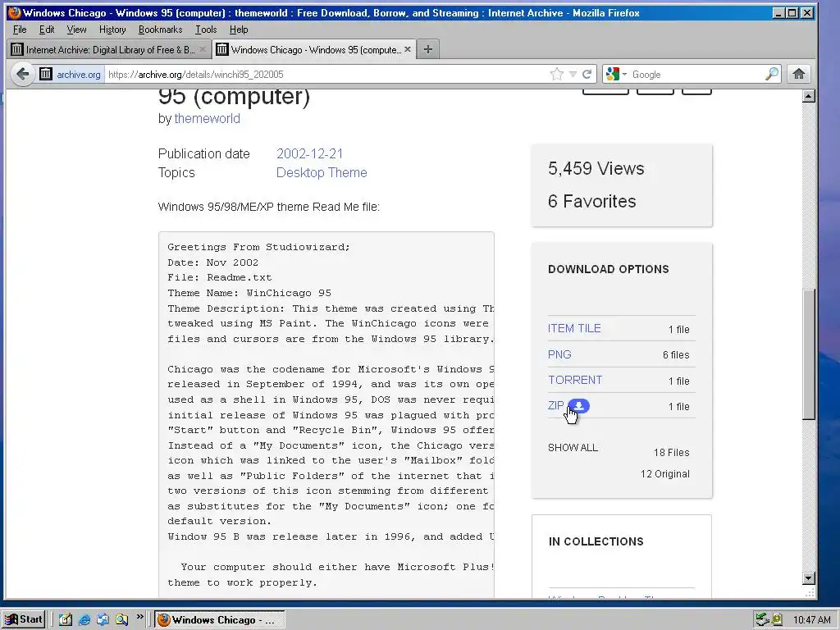The width and height of the screenshot is (840, 630).
Task: Click the DOWNLOAD OPTIONS heading
Action: [x=608, y=269]
